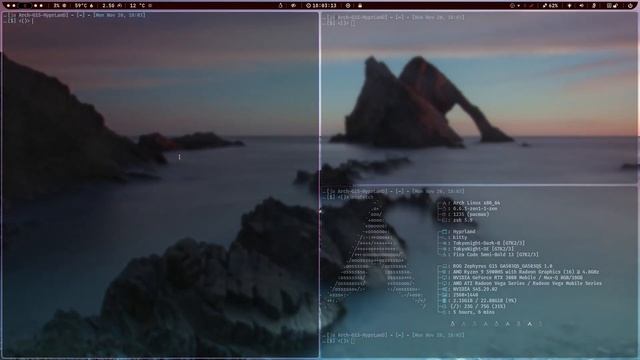Click the "2560x1440" resolution line
The width and height of the screenshot is (640, 360).
[465, 295]
